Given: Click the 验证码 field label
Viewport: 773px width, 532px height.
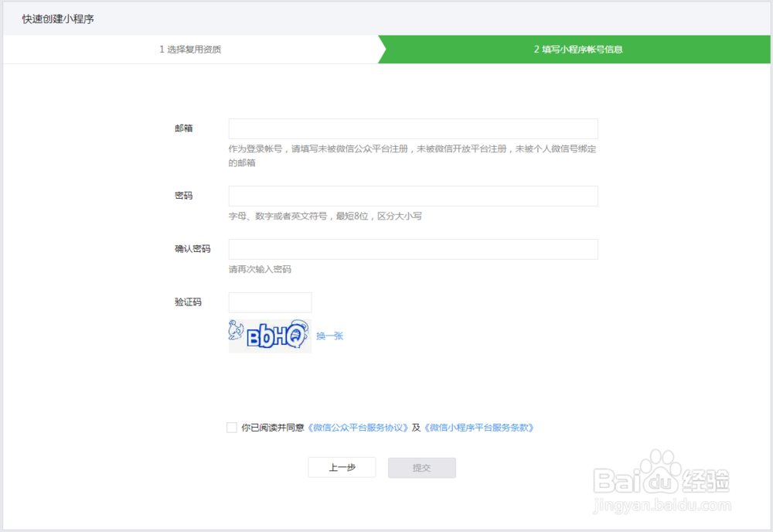Looking at the screenshot, I should [x=189, y=302].
